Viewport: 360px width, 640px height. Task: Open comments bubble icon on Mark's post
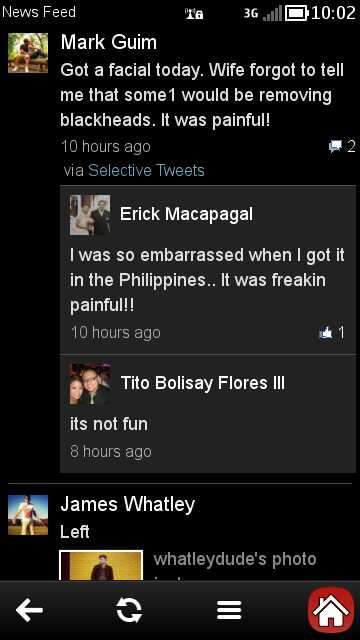pyautogui.click(x=336, y=146)
